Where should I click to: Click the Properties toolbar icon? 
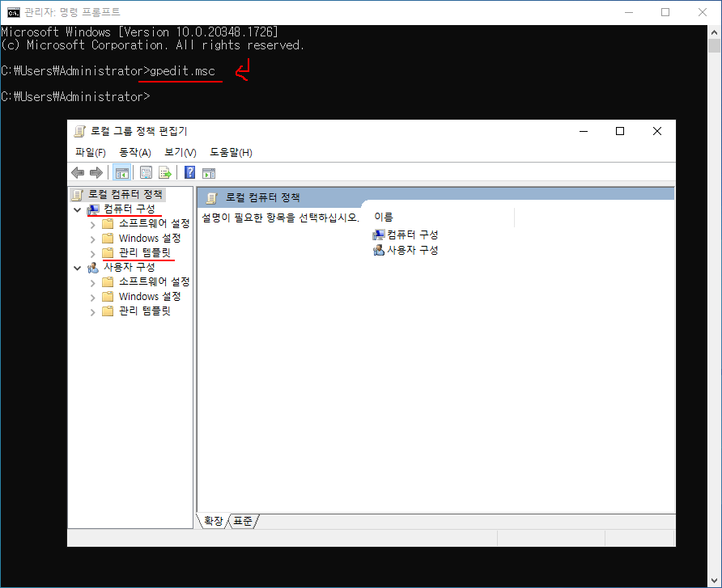146,173
